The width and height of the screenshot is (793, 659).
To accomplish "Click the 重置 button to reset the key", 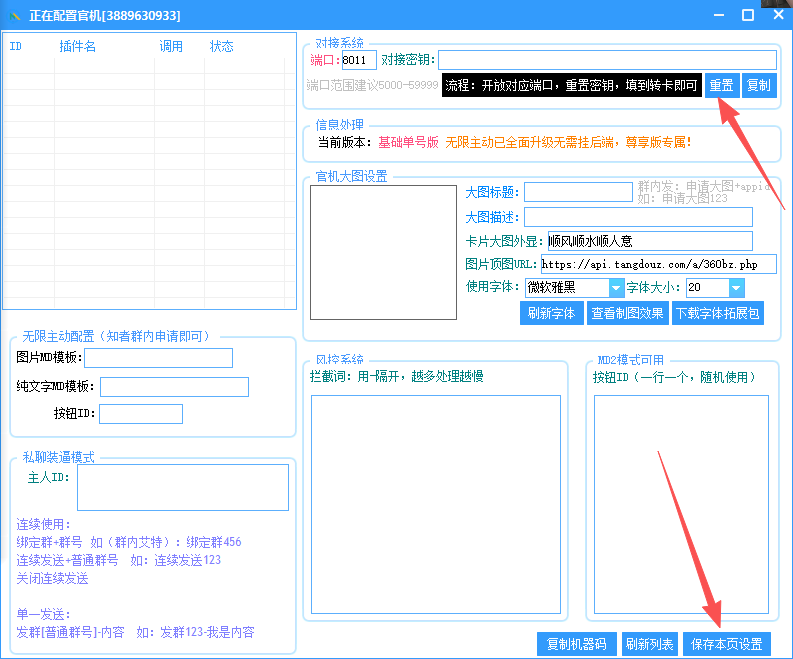I will pyautogui.click(x=721, y=86).
